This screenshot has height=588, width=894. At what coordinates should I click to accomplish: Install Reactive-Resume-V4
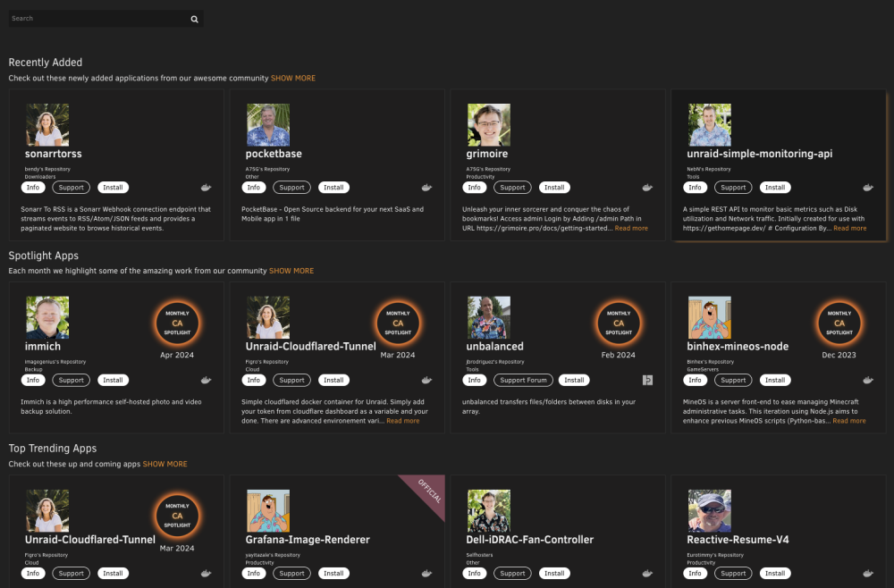pyautogui.click(x=775, y=573)
